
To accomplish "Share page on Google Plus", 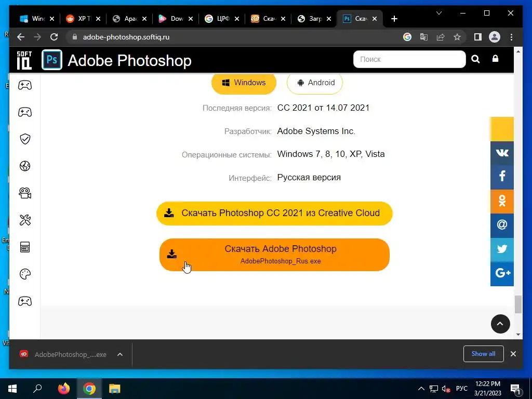I will [502, 273].
